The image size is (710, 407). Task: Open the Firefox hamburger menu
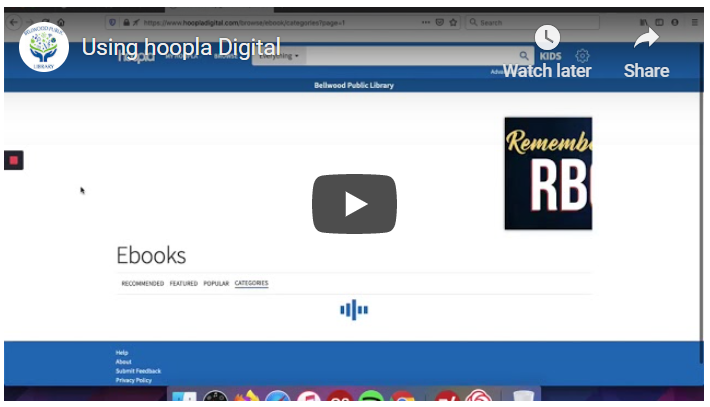[695, 22]
